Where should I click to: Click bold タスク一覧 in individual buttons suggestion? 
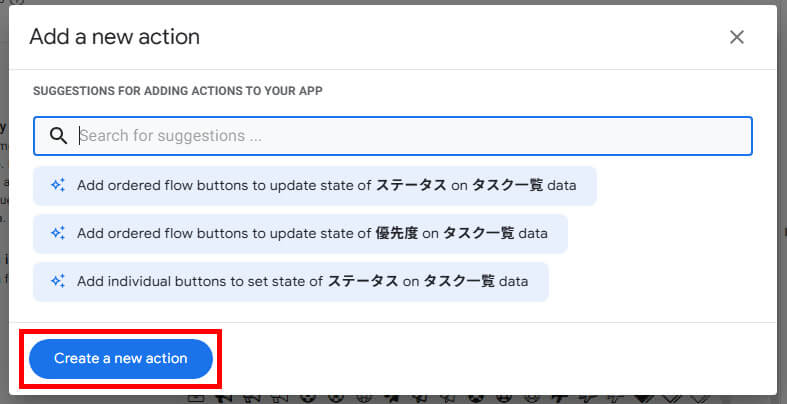[x=459, y=281]
